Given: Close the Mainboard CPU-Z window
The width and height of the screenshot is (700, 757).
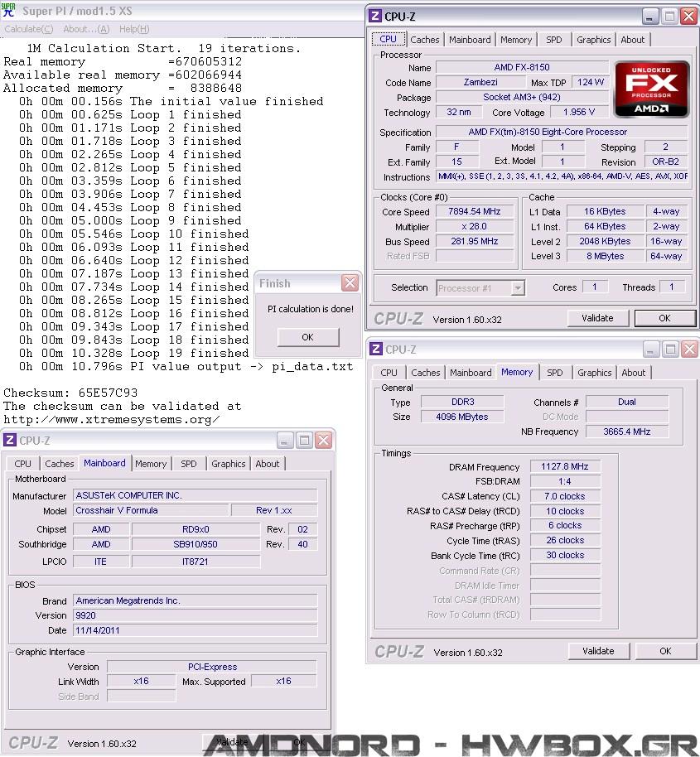Looking at the screenshot, I should point(323,441).
